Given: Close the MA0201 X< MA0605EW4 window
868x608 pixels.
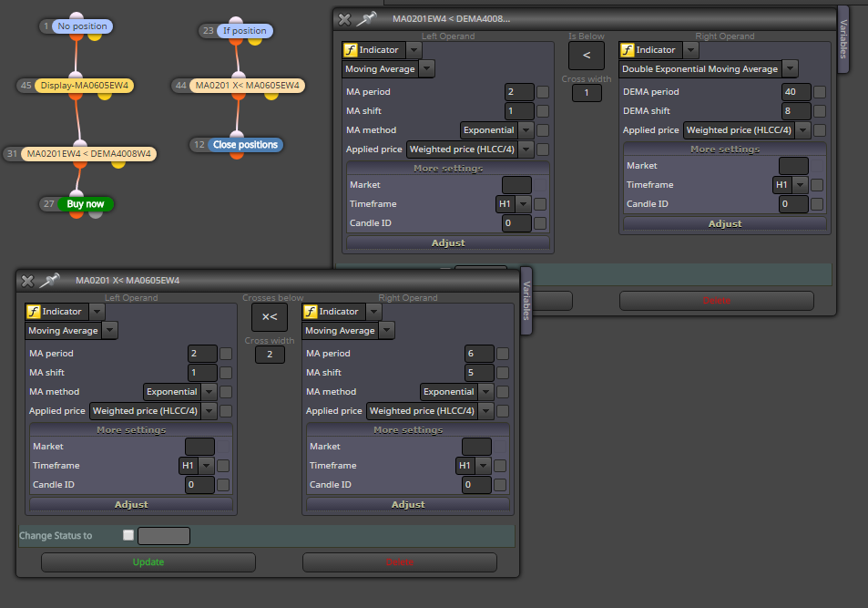Looking at the screenshot, I should point(27,281).
